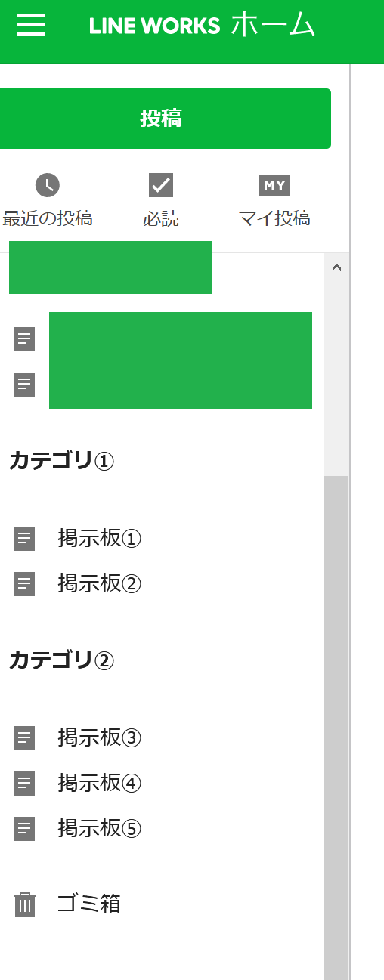Click the ゴミ箱 trash can icon
This screenshot has width=384, height=980.
25,904
